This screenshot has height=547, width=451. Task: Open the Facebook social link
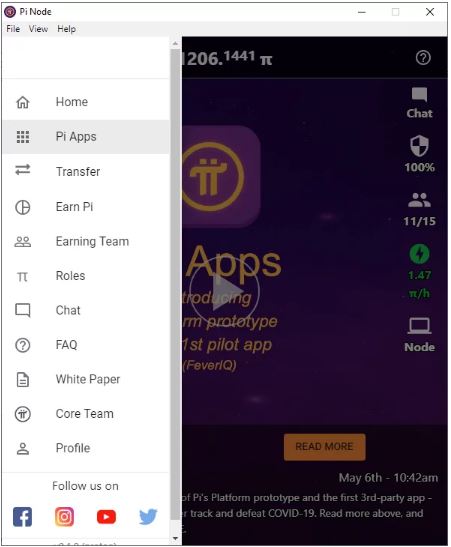click(x=23, y=517)
